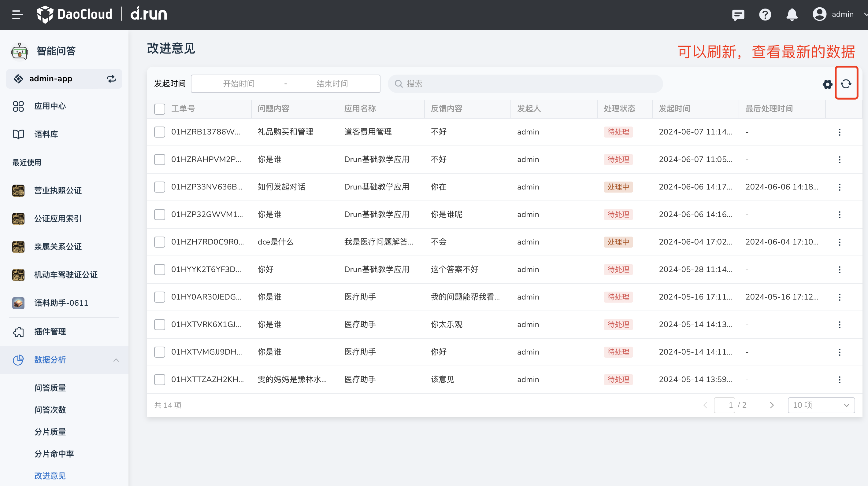Click the 开始时间 start date field

point(239,84)
